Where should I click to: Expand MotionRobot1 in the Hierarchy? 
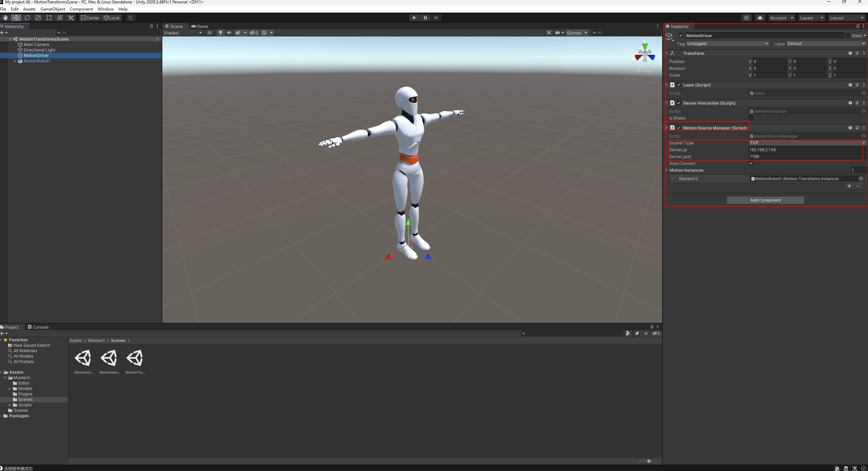(15, 61)
